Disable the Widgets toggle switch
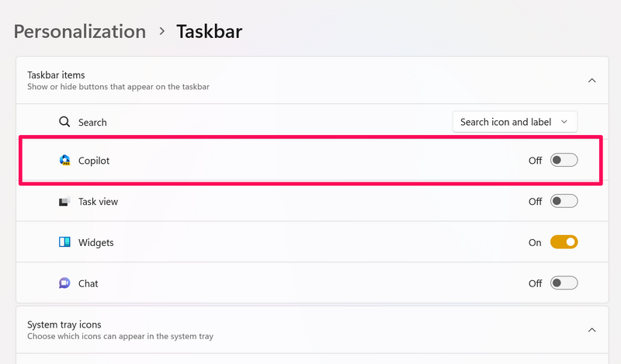The width and height of the screenshot is (621, 364). 564,242
